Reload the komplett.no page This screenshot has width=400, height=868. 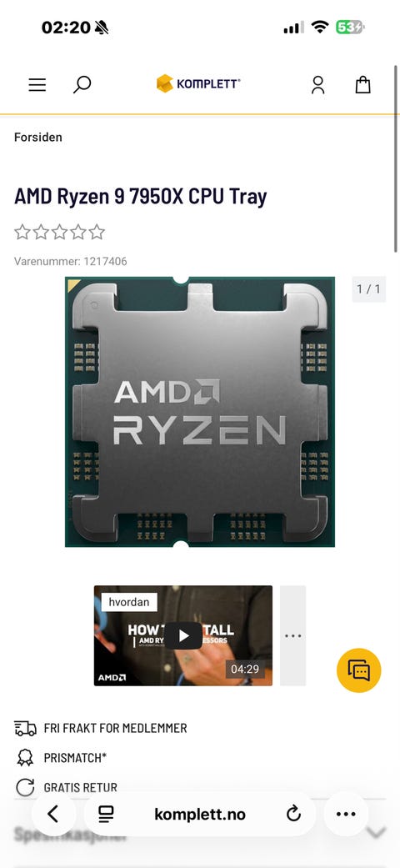coord(293,814)
